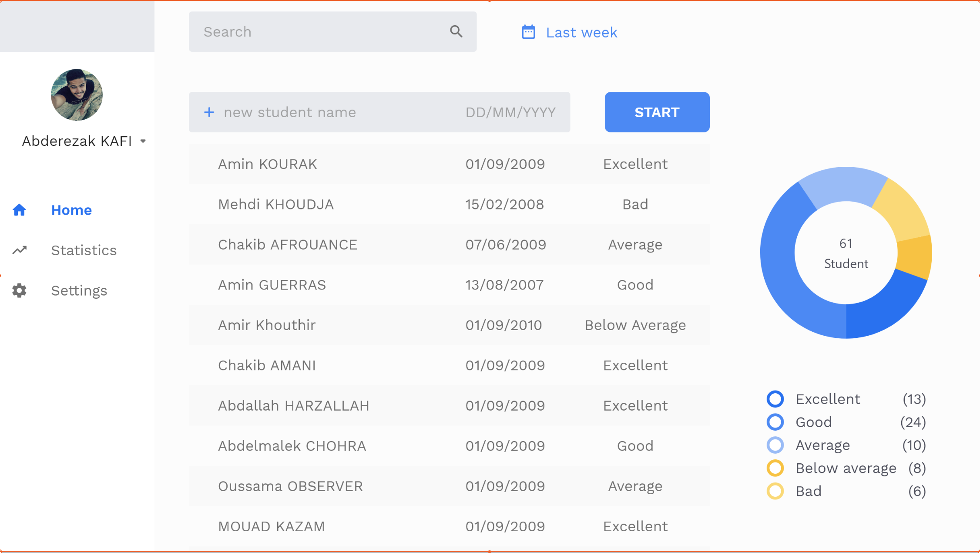Toggle the Good legend circle
This screenshot has width=980, height=553.
(775, 422)
